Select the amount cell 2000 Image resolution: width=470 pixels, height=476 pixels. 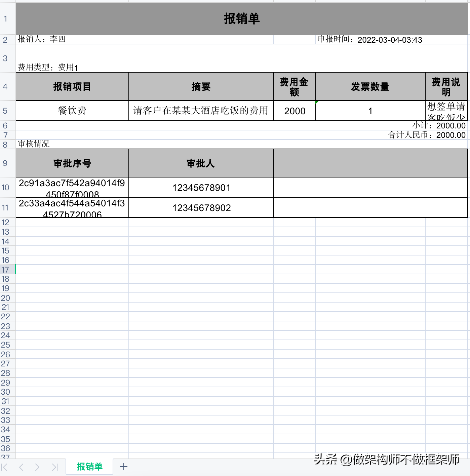(295, 111)
